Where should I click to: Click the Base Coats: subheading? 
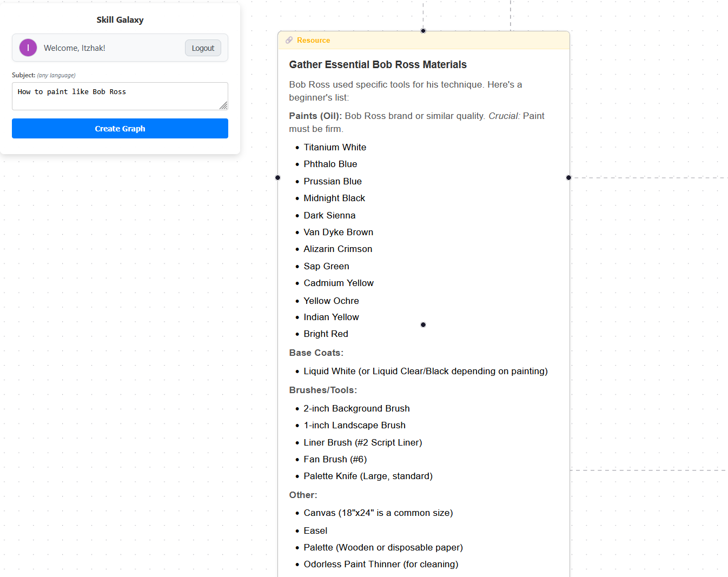(316, 353)
